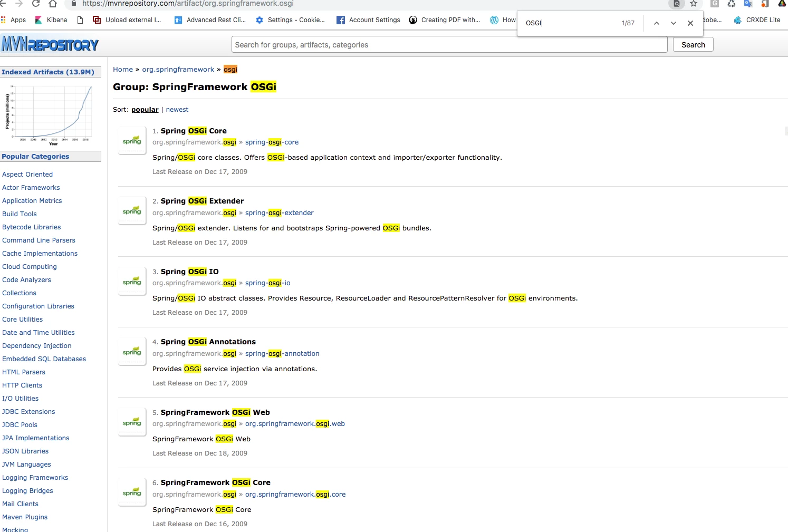Open Spring OSGi Extender title
This screenshot has width=788, height=532.
[202, 201]
